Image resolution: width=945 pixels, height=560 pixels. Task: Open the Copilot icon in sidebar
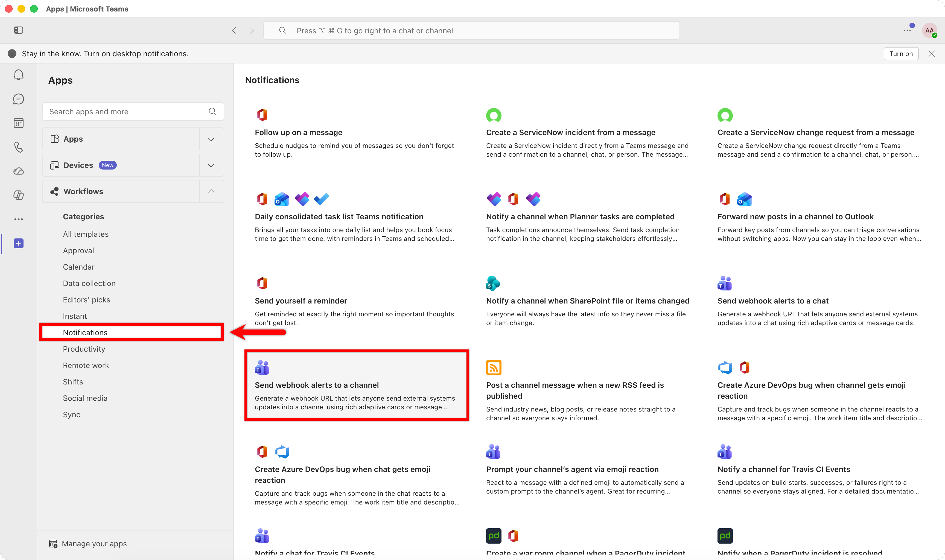click(x=19, y=195)
